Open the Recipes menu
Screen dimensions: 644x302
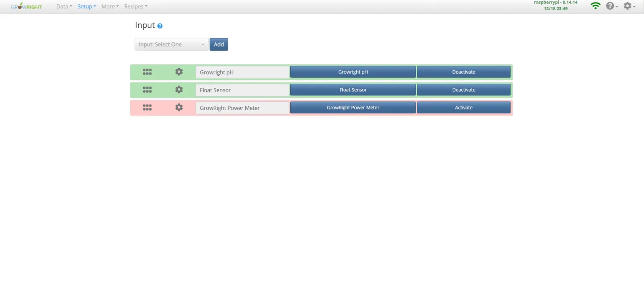(x=135, y=6)
